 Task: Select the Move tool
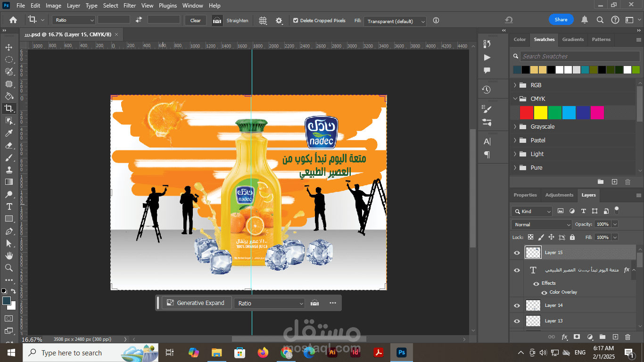pos(8,47)
